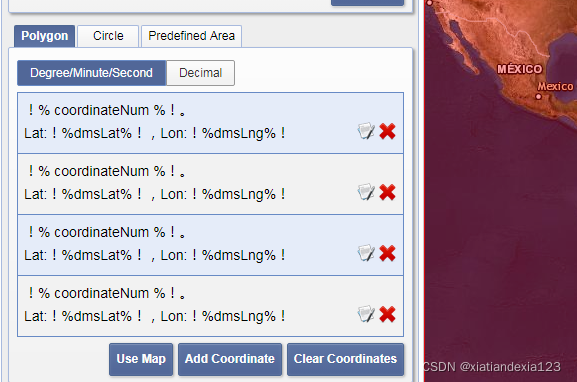Delete the fourth coordinate entry
The image size is (577, 382).
click(387, 315)
